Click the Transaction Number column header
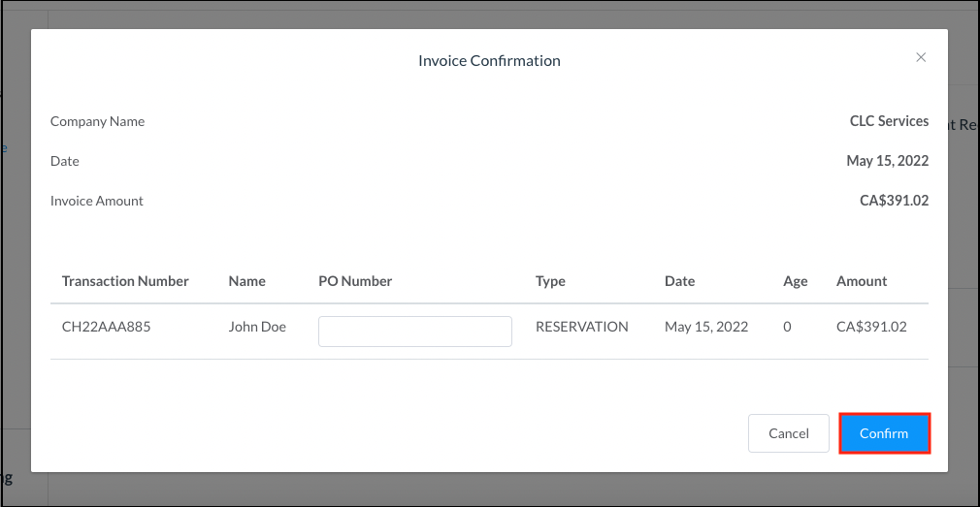 (x=125, y=281)
